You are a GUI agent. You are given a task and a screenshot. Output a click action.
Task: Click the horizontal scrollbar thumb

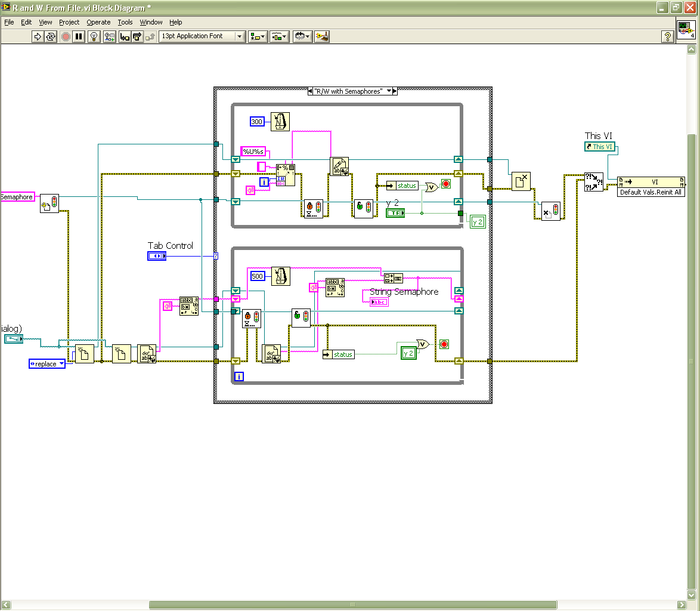[352, 604]
